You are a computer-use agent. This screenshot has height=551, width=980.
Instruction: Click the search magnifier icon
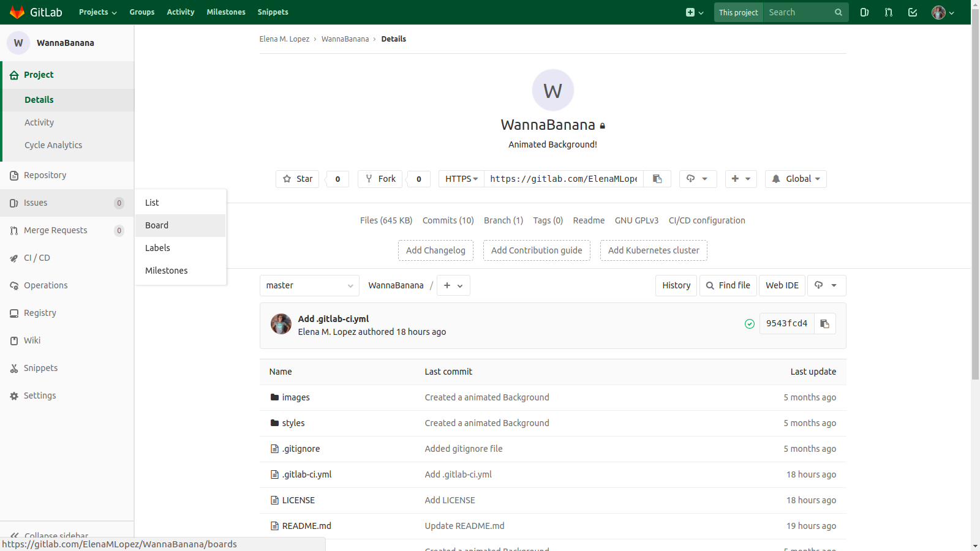pyautogui.click(x=838, y=12)
